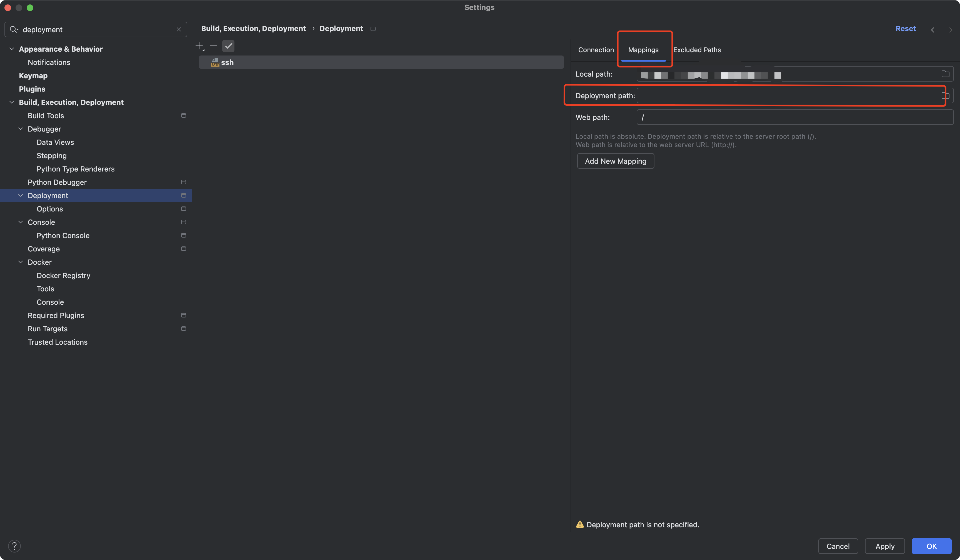Collapse the Appearance & Behavior section

[x=11, y=49]
